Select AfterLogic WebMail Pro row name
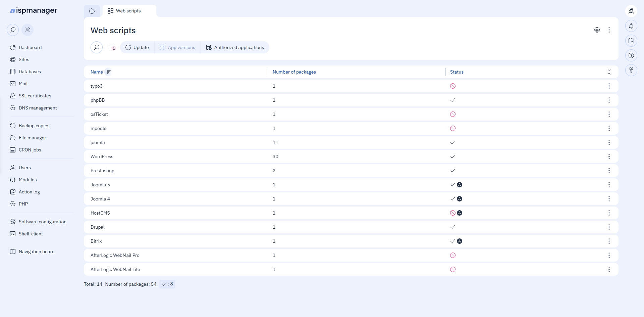Image resolution: width=644 pixels, height=317 pixels. coord(115,255)
